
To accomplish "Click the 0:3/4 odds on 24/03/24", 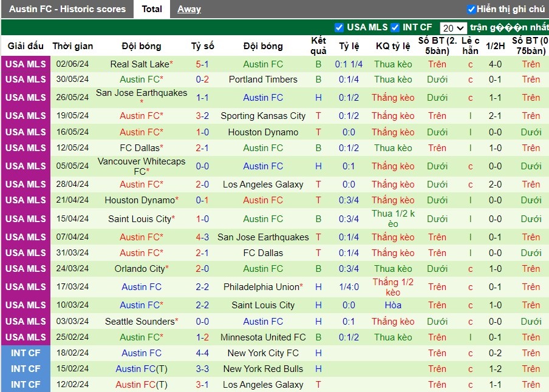I will [349, 269].
